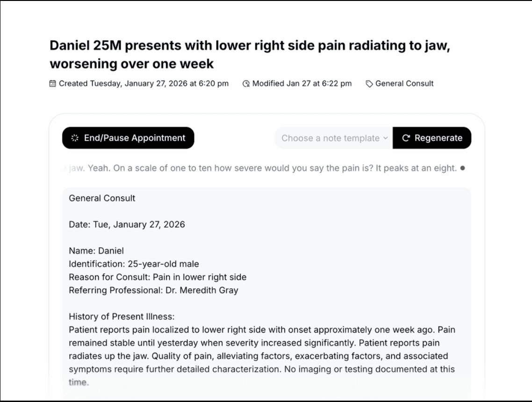Collapse the template picker by clicking its arrow
The image size is (532, 402).
click(x=385, y=138)
